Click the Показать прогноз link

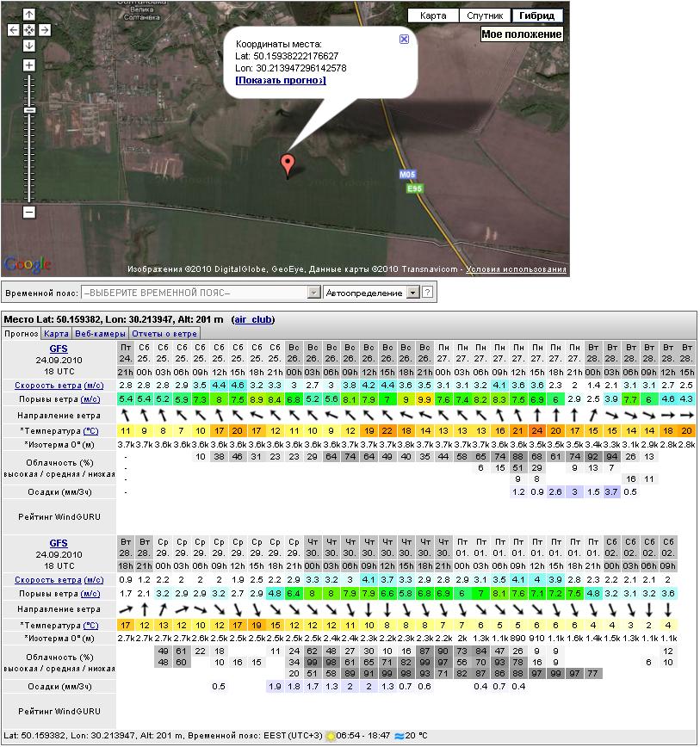pyautogui.click(x=281, y=80)
